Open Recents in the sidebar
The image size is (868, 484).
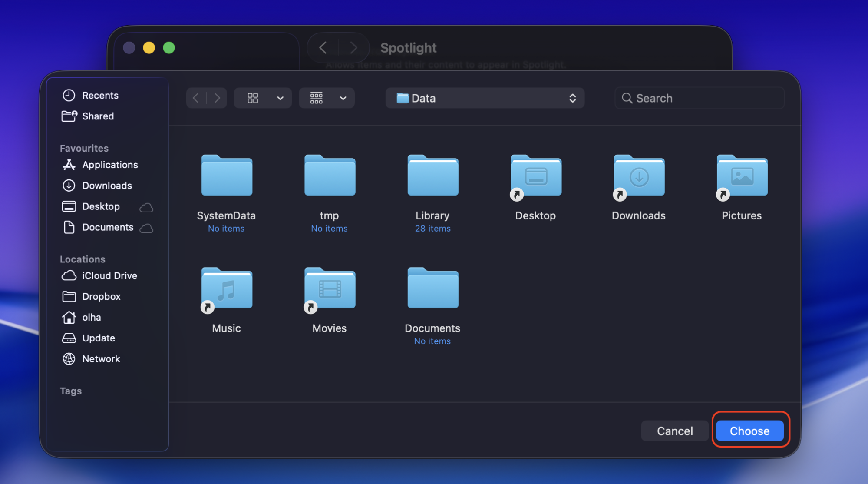click(x=90, y=95)
